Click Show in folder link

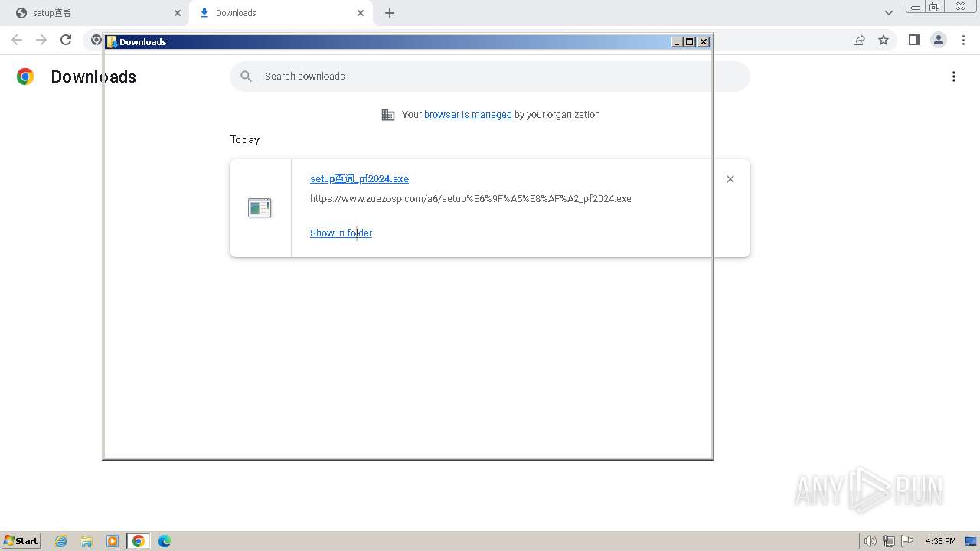341,233
